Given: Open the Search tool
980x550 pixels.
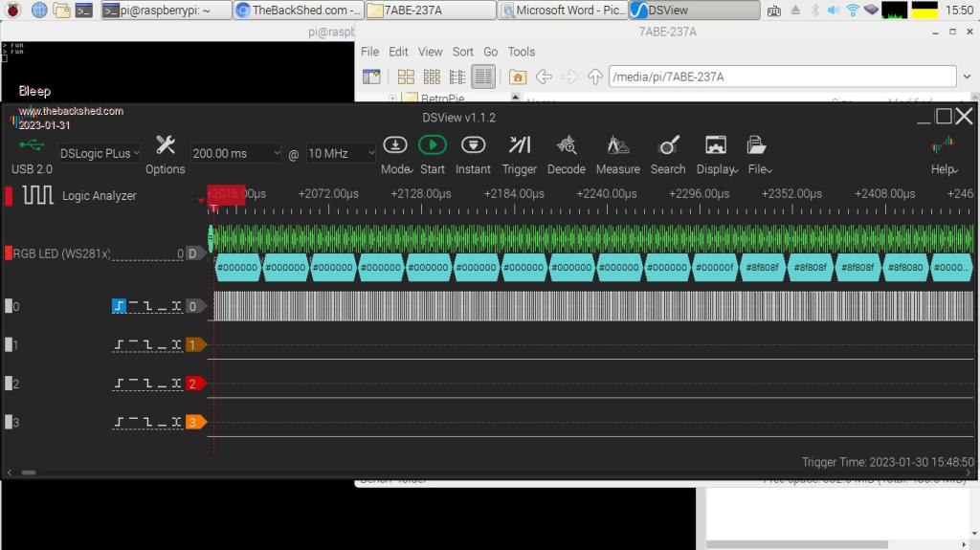Looking at the screenshot, I should click(x=668, y=145).
